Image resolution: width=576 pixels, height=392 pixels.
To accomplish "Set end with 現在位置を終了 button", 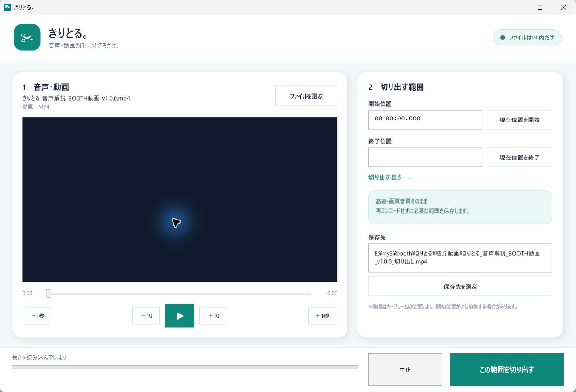I will click(519, 157).
